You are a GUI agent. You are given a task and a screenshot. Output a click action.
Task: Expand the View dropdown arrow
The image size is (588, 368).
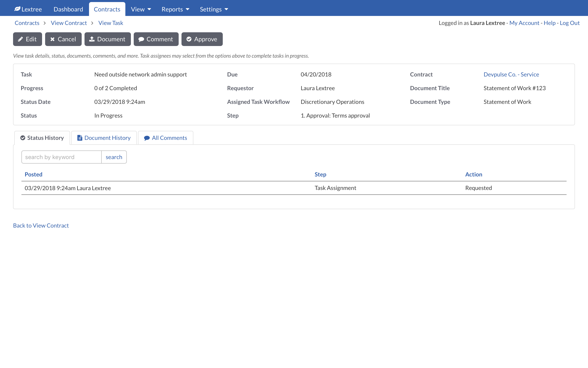pos(149,9)
